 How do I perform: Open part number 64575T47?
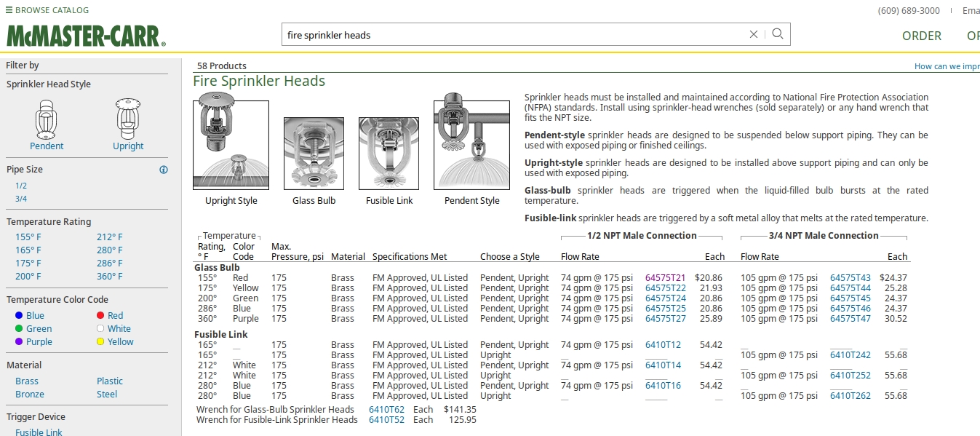(850, 318)
